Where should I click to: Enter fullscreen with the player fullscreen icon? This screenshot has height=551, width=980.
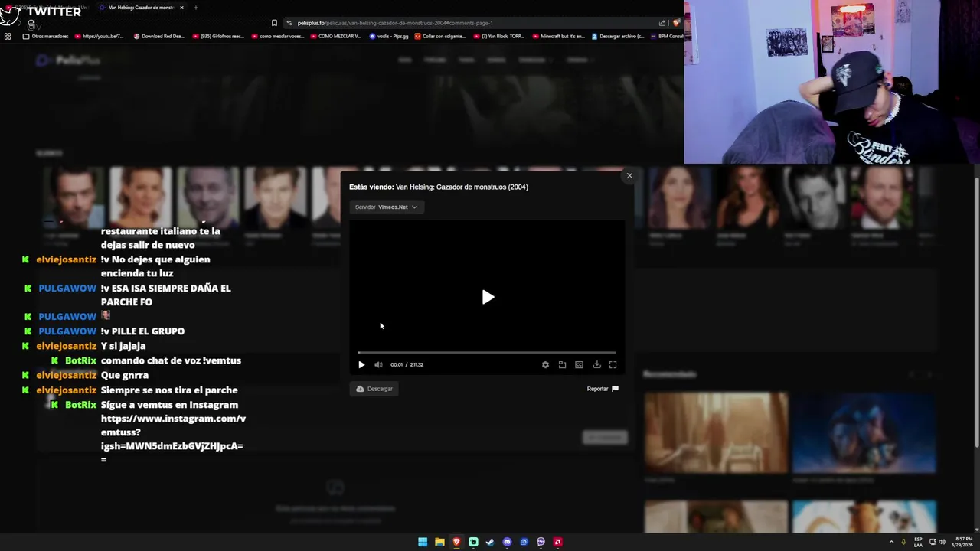point(612,365)
